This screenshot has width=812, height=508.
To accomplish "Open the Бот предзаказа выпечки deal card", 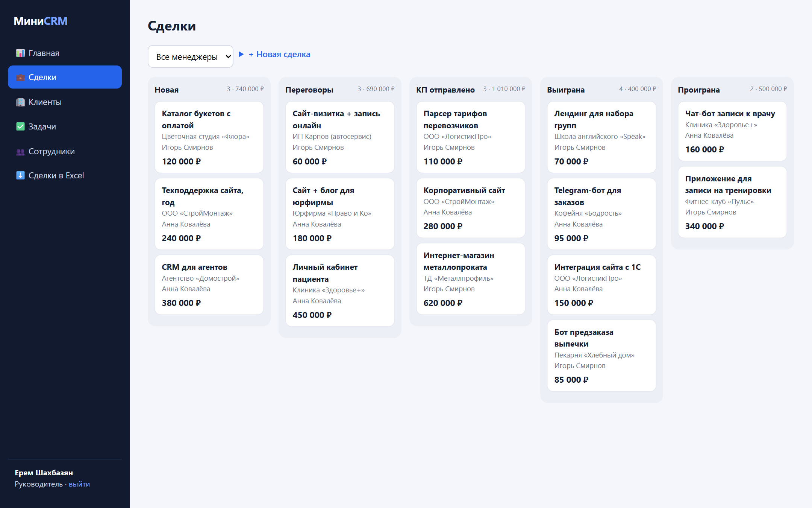I will [601, 356].
